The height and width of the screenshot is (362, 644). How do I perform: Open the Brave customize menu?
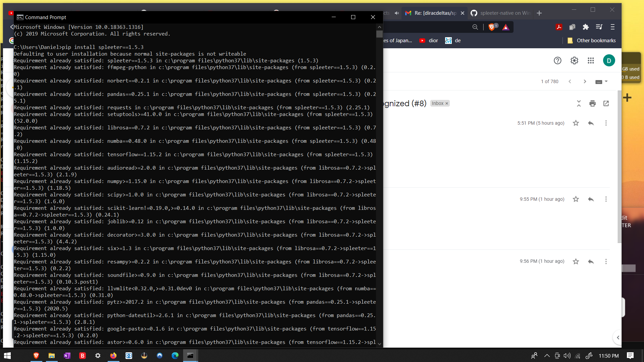612,27
